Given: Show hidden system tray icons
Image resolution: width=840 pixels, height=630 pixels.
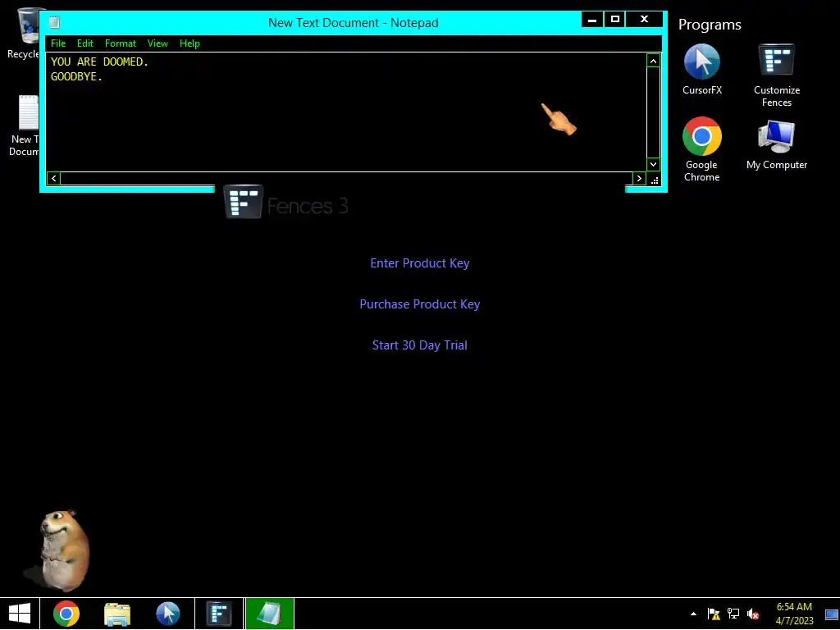Looking at the screenshot, I should pyautogui.click(x=693, y=614).
